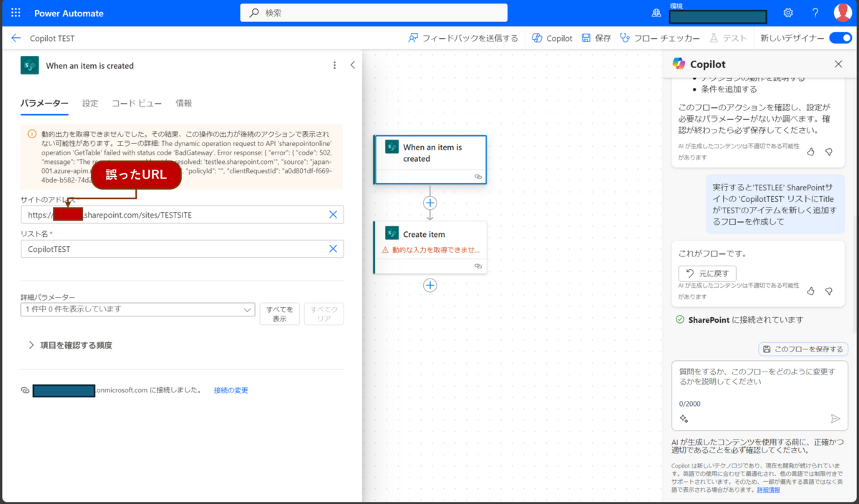This screenshot has height=504, width=859.
Task: Click the Copilot logo in pane header
Action: [x=679, y=64]
